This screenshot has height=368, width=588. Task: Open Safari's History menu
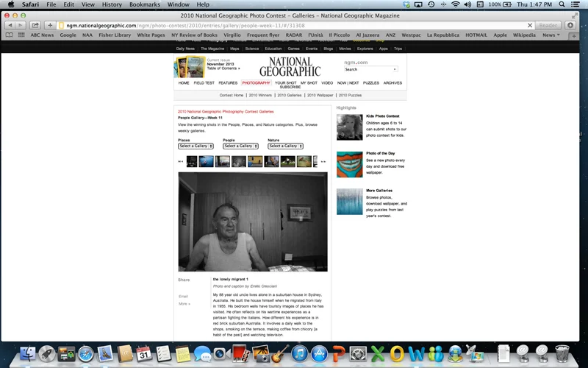point(112,4)
